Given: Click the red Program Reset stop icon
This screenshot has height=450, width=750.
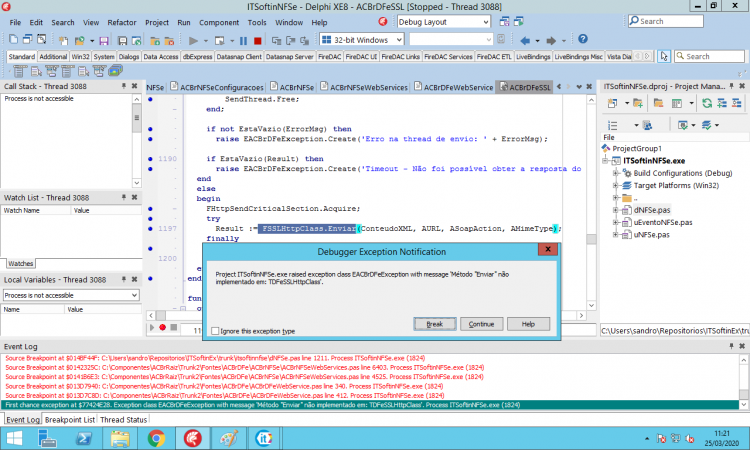Looking at the screenshot, I should pyautogui.click(x=257, y=41).
